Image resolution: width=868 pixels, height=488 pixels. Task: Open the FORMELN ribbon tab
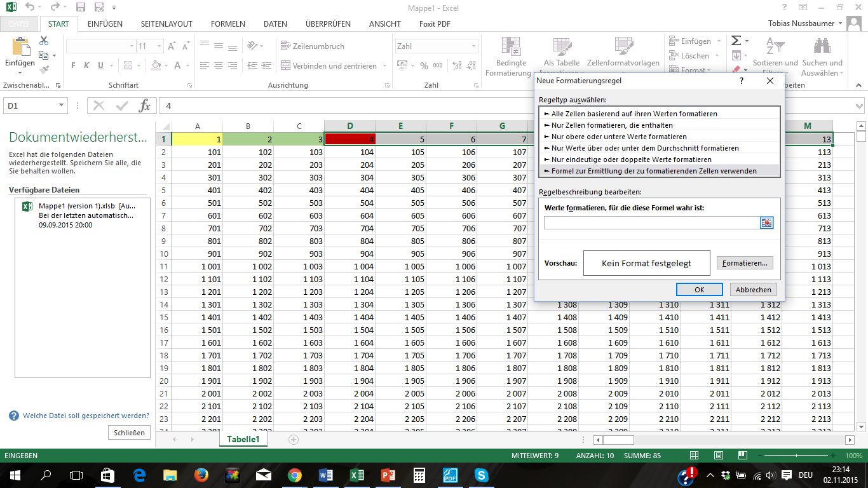[227, 24]
